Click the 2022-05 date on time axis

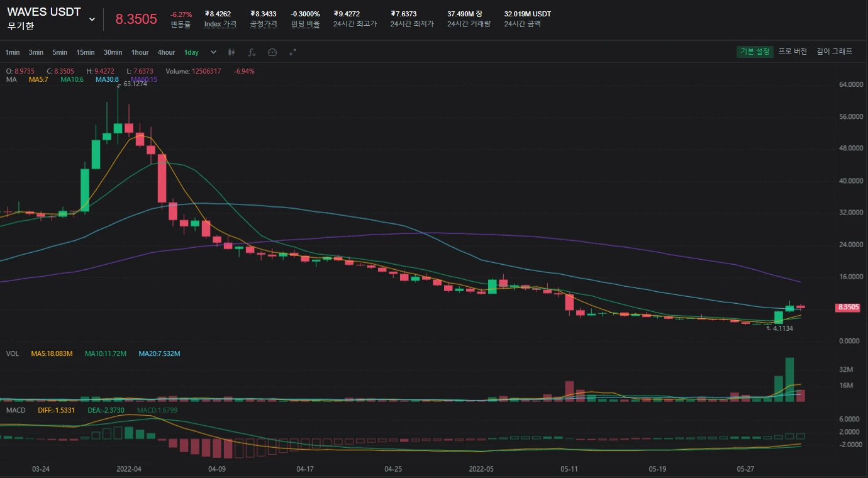pyautogui.click(x=482, y=469)
